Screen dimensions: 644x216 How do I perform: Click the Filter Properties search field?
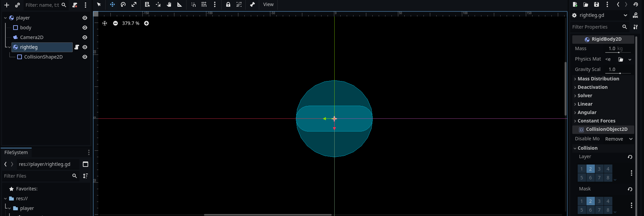(596, 27)
